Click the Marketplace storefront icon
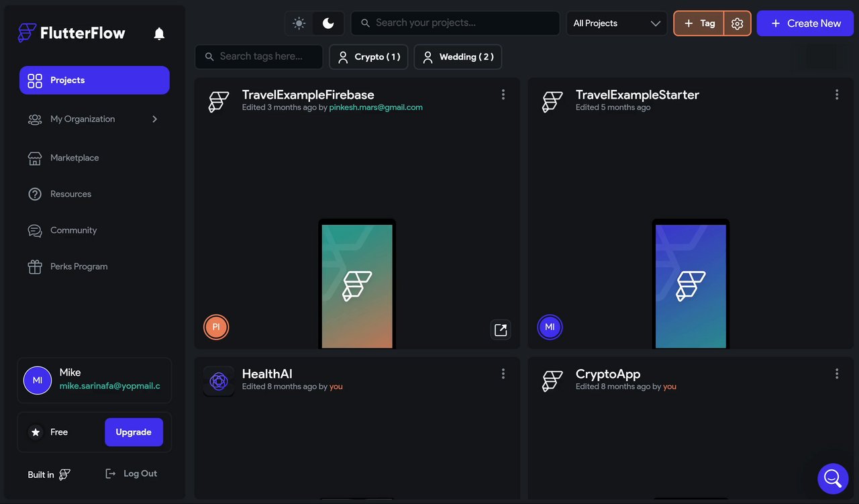 [35, 158]
